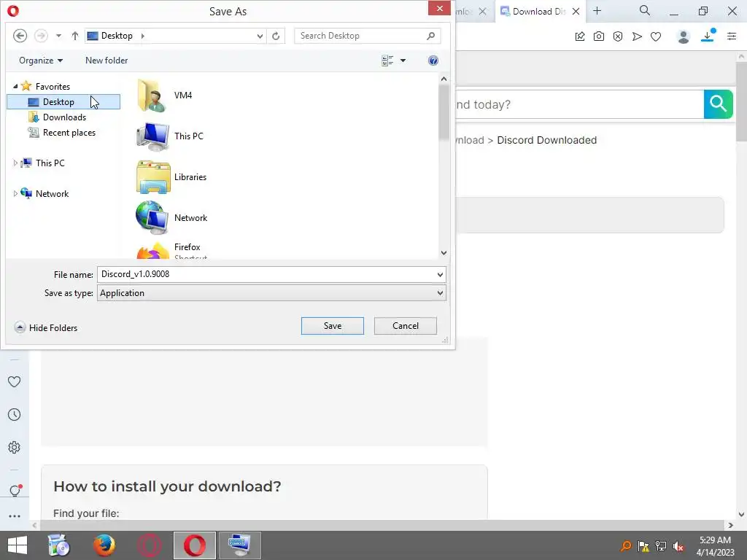Open sidebar settings gear icon
The width and height of the screenshot is (747, 560).
click(15, 447)
